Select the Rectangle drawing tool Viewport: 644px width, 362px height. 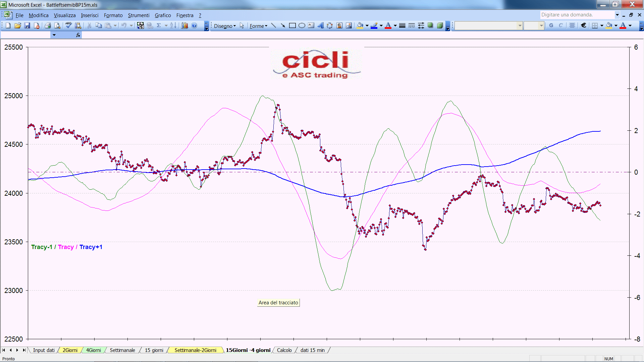pos(292,25)
